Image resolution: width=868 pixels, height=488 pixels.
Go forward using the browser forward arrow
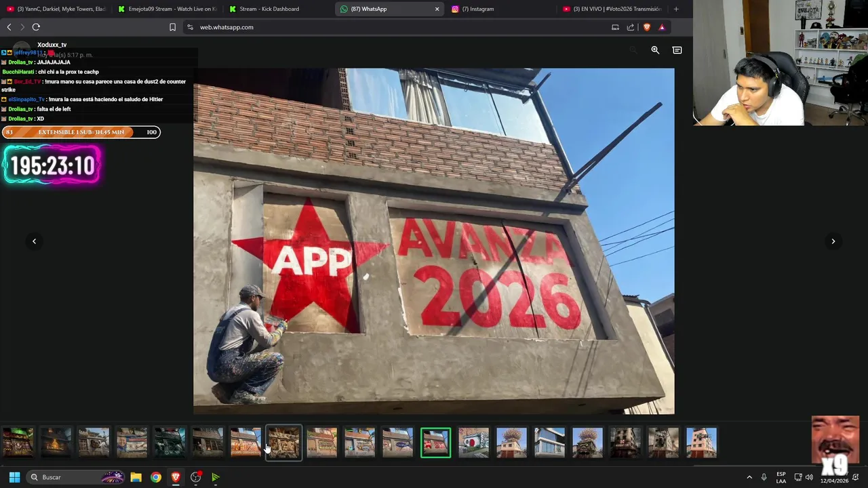coord(22,27)
